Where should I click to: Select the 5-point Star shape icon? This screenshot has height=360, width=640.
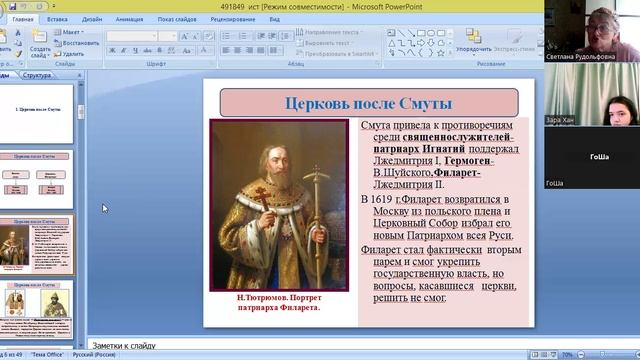pos(440,53)
